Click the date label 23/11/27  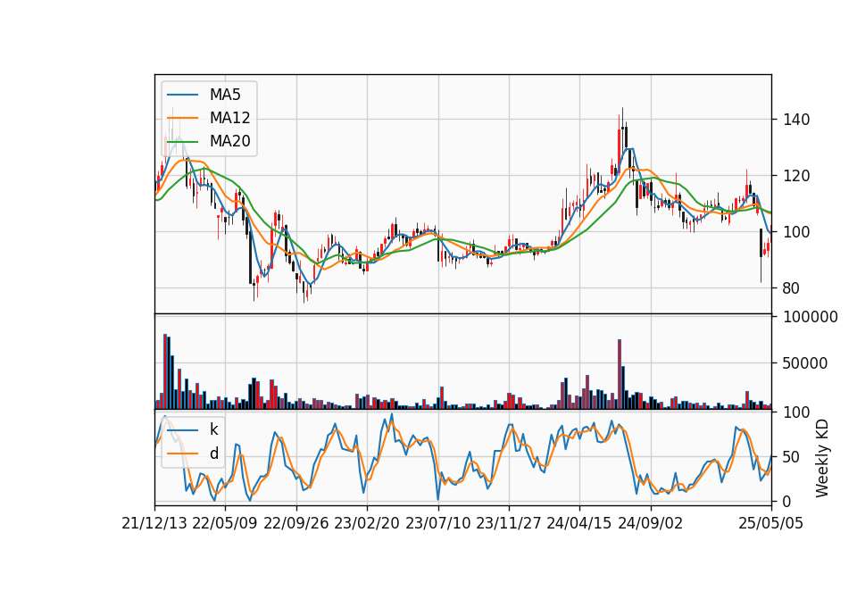pyautogui.click(x=509, y=523)
